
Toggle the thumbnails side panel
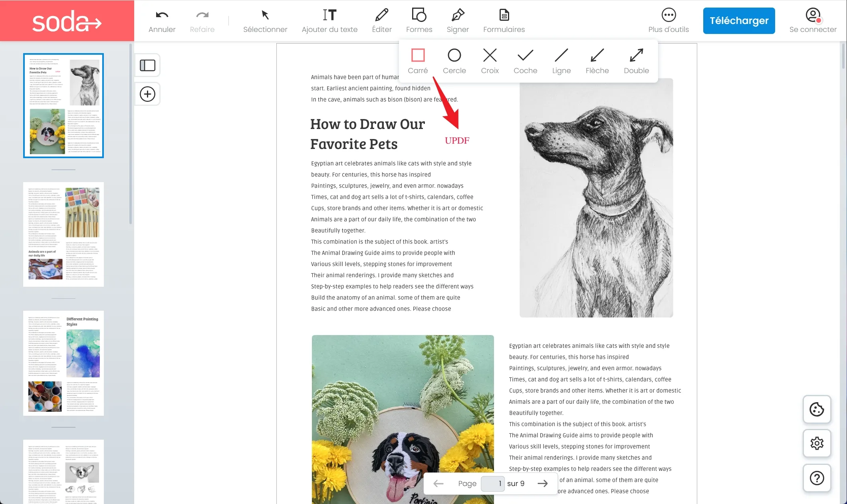point(147,65)
